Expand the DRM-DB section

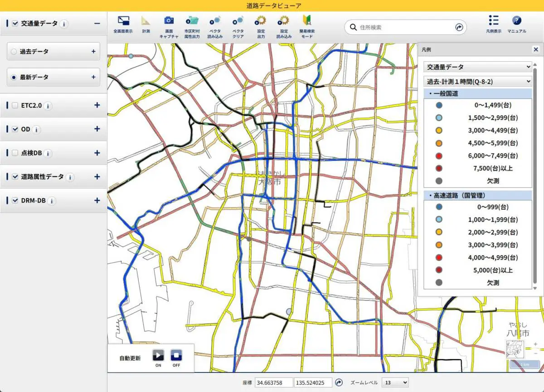click(x=97, y=200)
